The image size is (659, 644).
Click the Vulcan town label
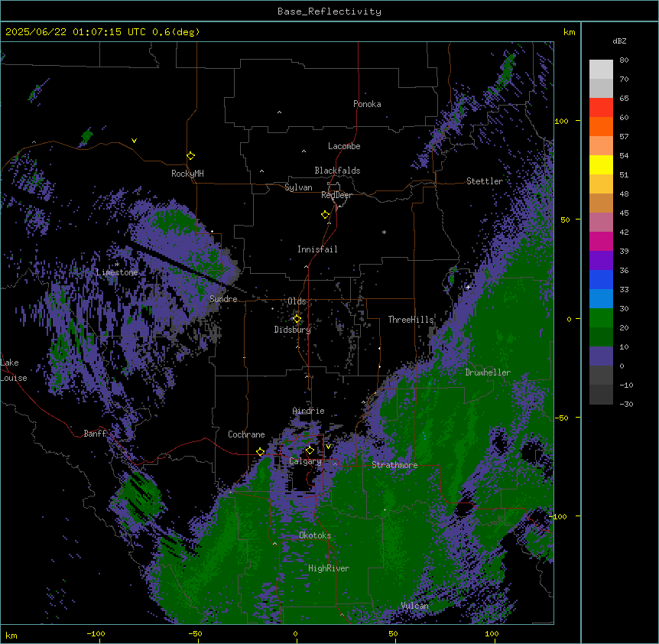click(415, 606)
